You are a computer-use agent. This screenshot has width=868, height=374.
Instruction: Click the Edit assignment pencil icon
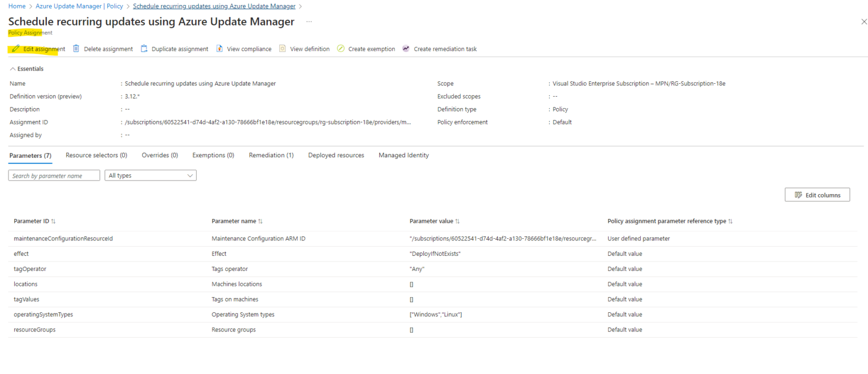click(16, 49)
